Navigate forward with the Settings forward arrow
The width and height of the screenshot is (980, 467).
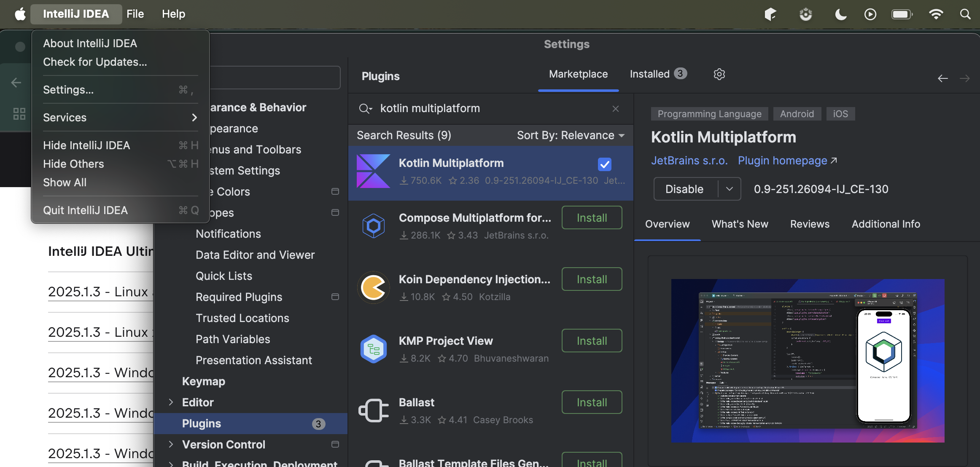[965, 78]
